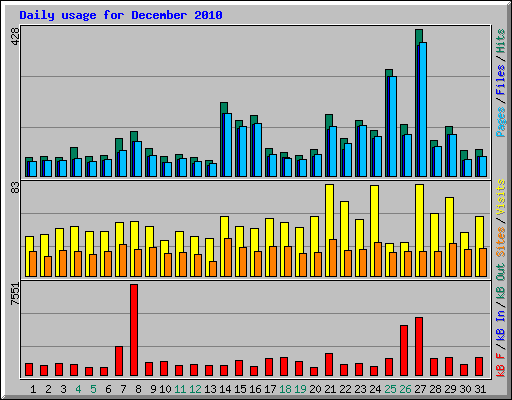Click the 'kB In' legend label
512x400 pixels.
point(501,325)
